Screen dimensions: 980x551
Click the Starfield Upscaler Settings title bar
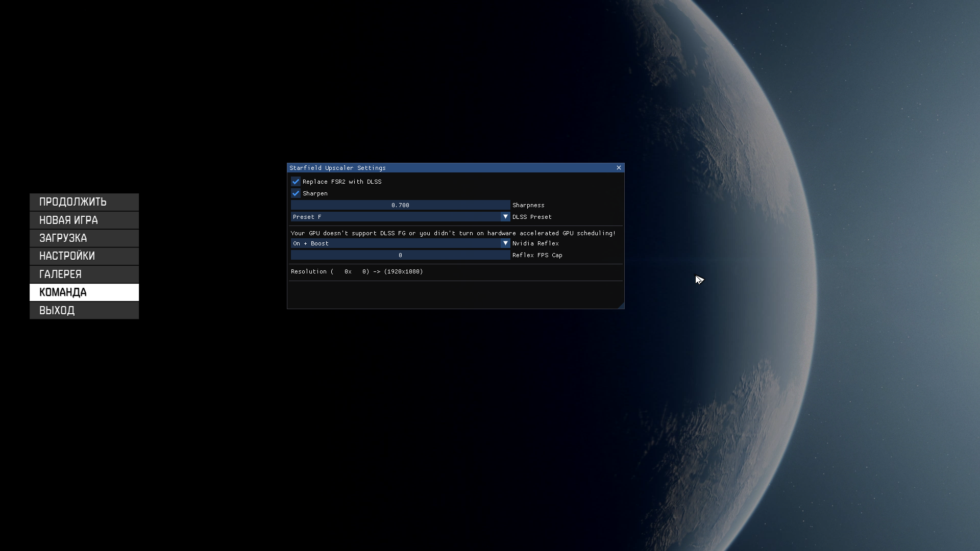point(434,168)
